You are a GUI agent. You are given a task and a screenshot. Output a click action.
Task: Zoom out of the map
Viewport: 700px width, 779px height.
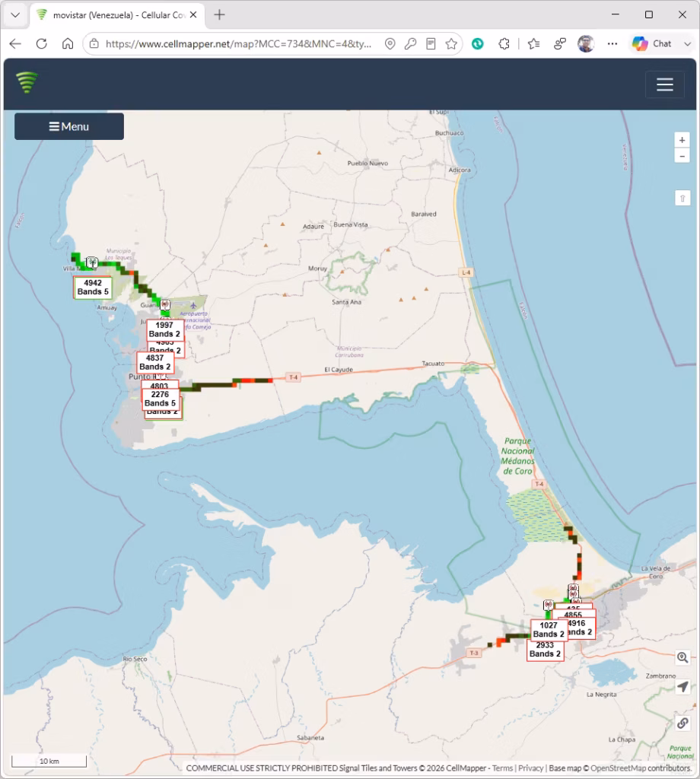(x=682, y=156)
